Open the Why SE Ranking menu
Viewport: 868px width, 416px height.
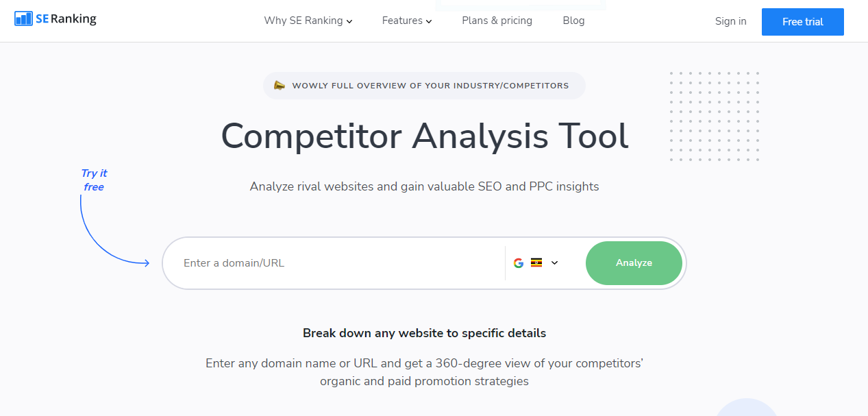(x=303, y=21)
